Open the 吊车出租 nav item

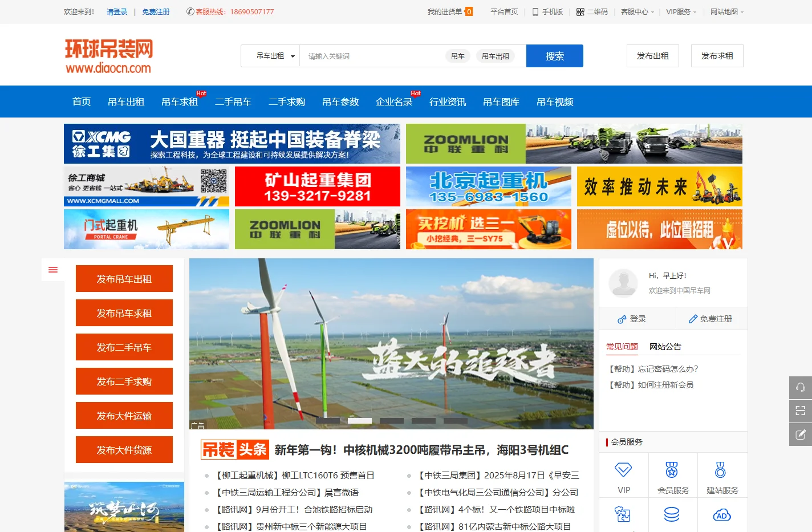[x=126, y=101]
